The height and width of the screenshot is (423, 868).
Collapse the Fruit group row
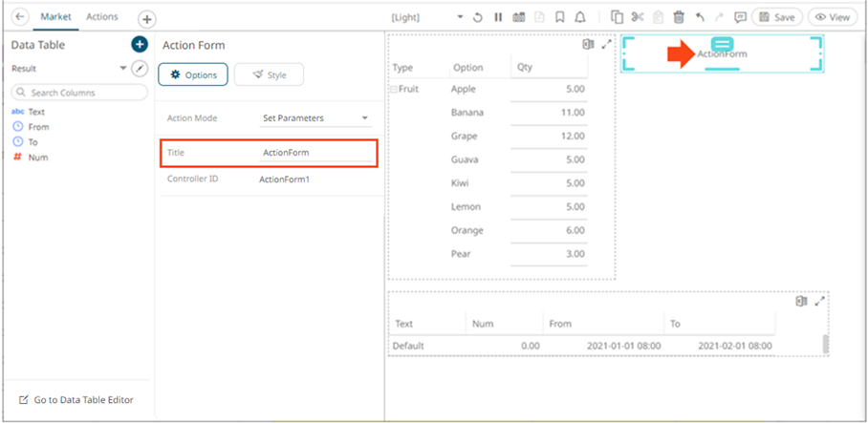[394, 89]
